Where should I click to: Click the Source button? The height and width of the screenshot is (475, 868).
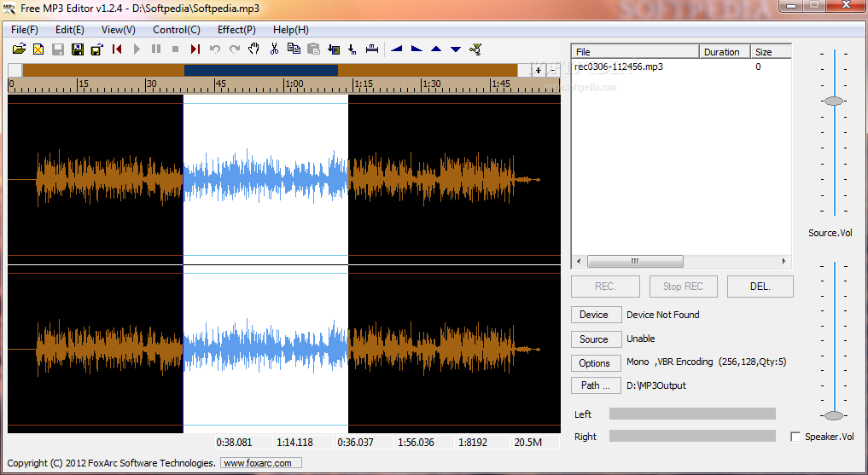596,339
